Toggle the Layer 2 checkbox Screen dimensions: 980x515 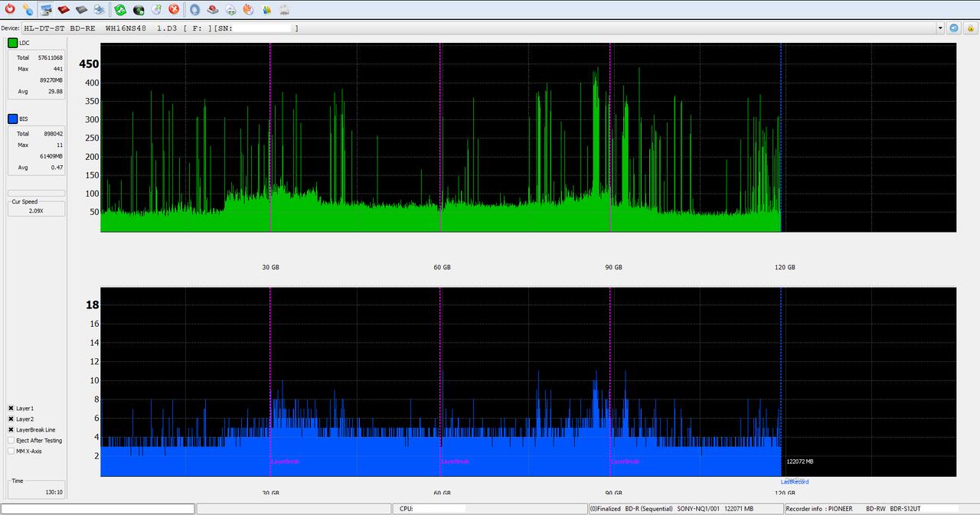pyautogui.click(x=11, y=419)
